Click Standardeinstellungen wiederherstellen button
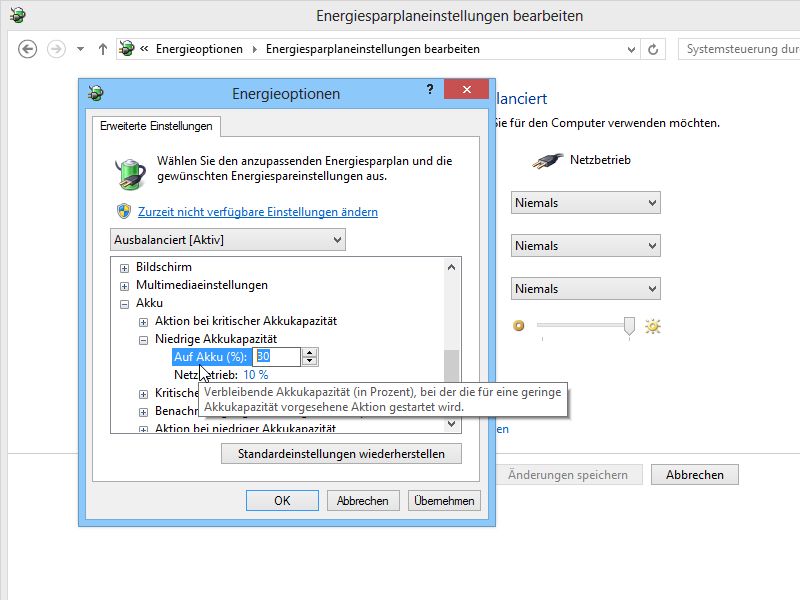800x600 pixels. tap(341, 454)
